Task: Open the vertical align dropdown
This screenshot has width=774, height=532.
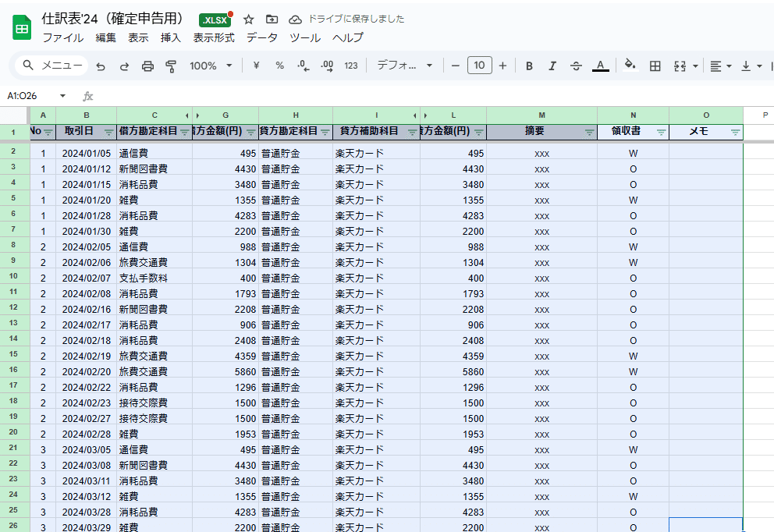Action: tap(751, 66)
